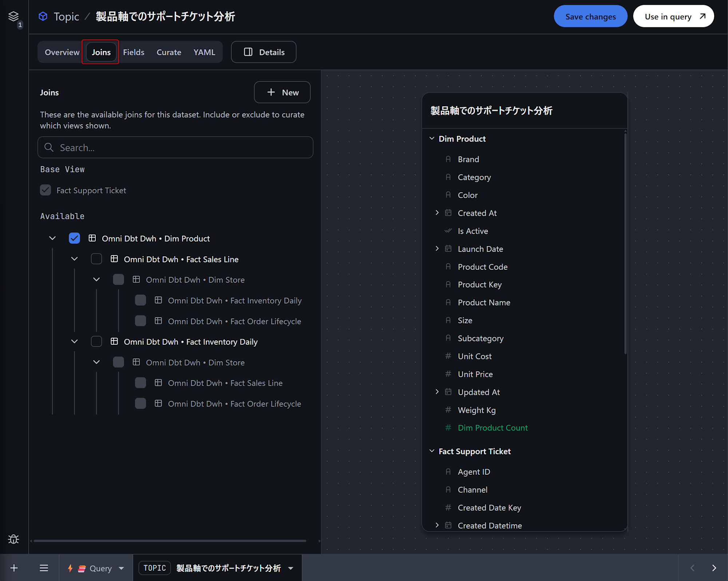Click the calendar icon beside Launch Date

[448, 249]
